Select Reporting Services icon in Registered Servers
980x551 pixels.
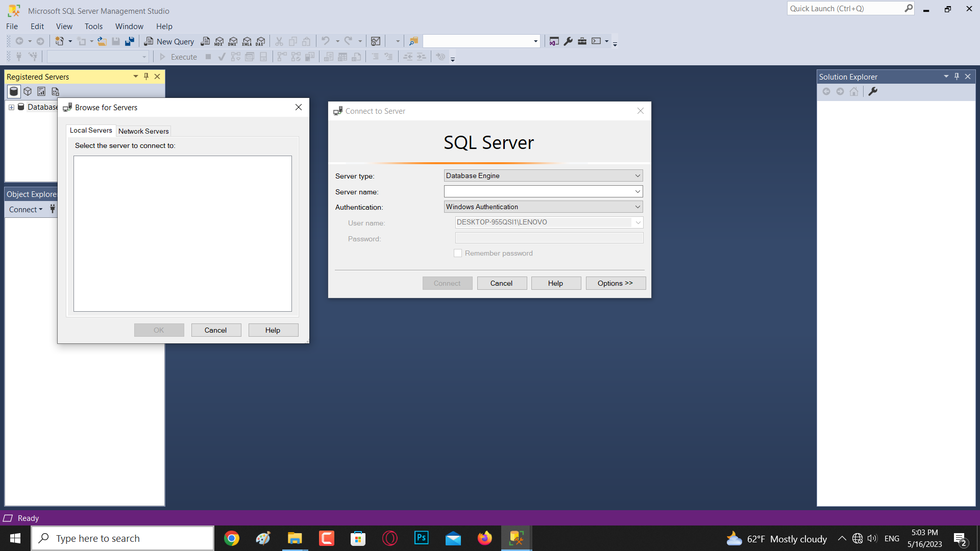pyautogui.click(x=41, y=91)
